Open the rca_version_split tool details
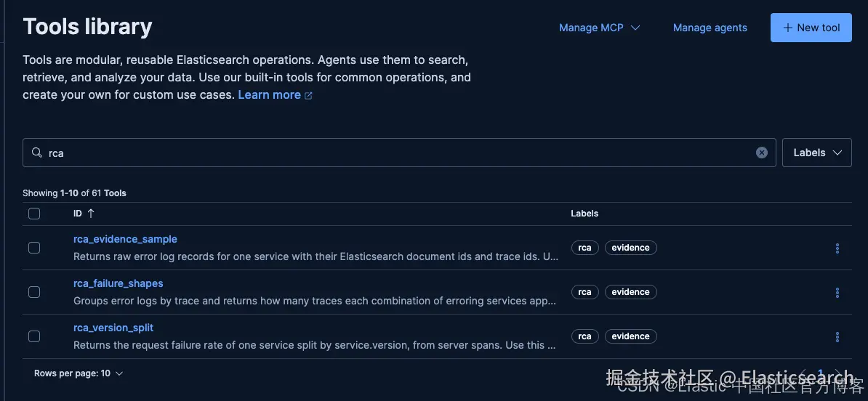 (113, 328)
